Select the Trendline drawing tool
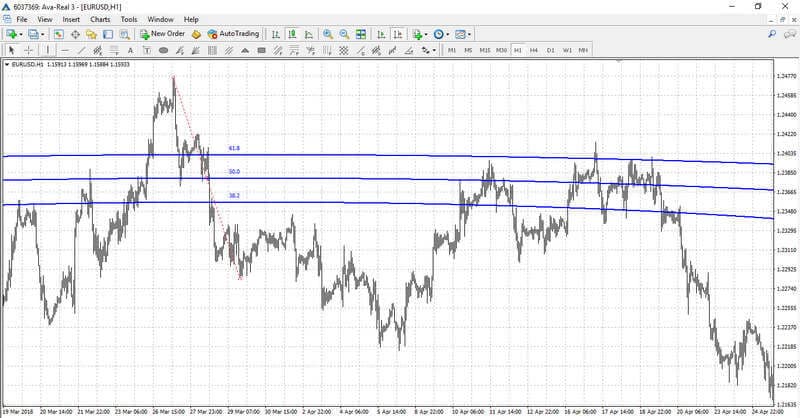The width and height of the screenshot is (800, 418). coord(81,50)
